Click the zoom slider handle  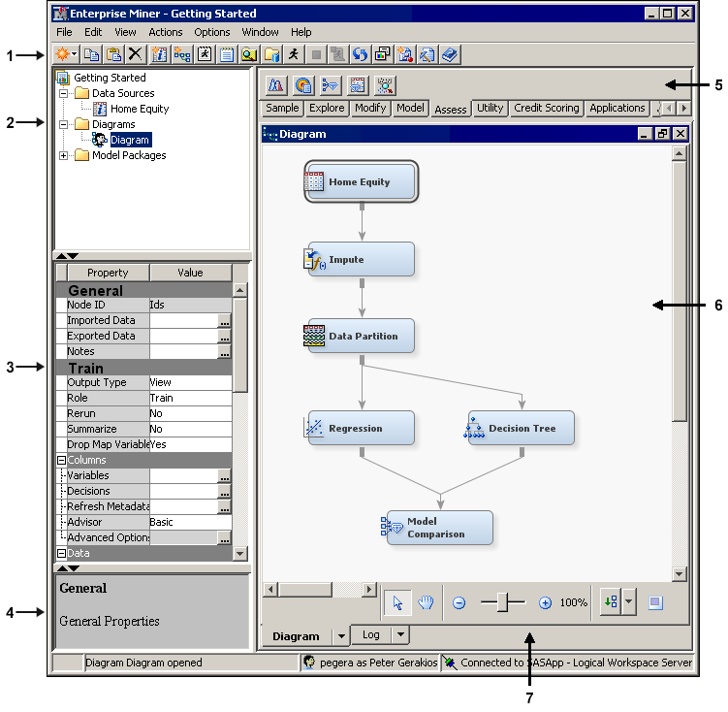[x=502, y=602]
